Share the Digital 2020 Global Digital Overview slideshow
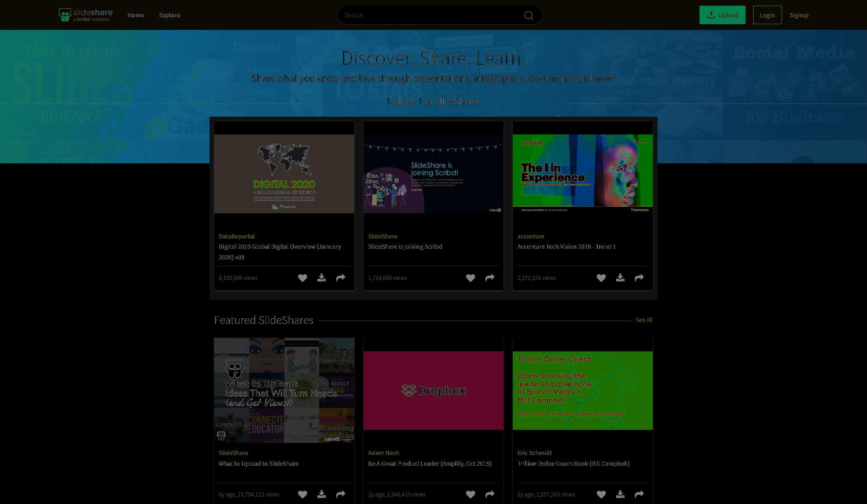Viewport: 867px width, 504px height. point(341,278)
